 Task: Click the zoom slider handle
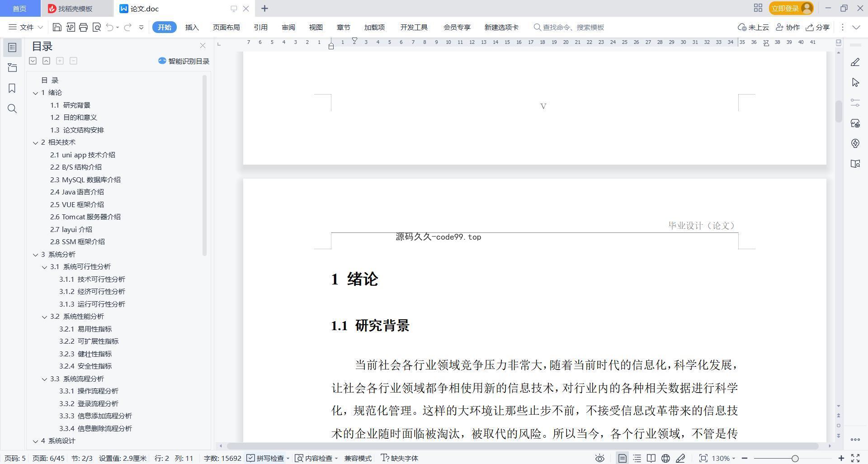[x=795, y=458]
